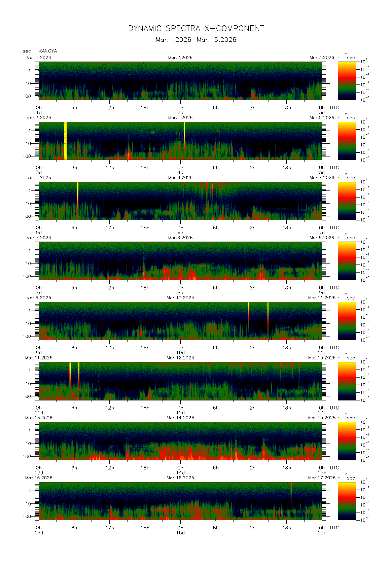Click the sixth panel's colorbar
The height and width of the screenshot is (565, 392).
pyautogui.click(x=347, y=381)
